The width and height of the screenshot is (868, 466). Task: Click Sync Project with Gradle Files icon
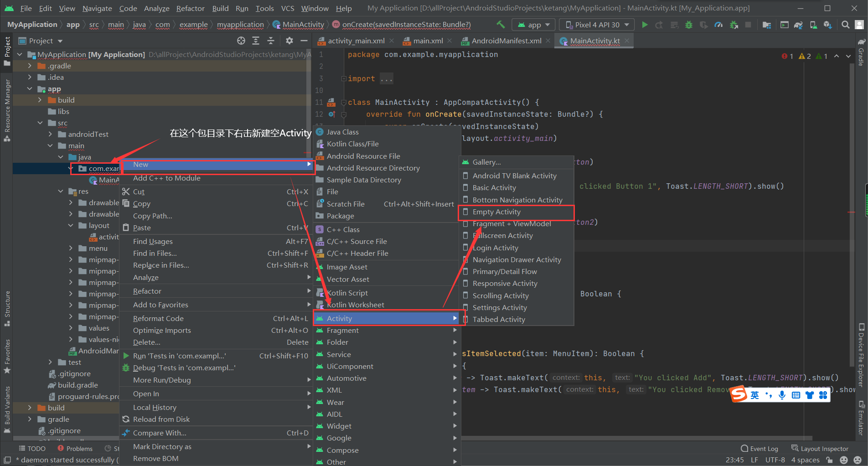(x=798, y=25)
